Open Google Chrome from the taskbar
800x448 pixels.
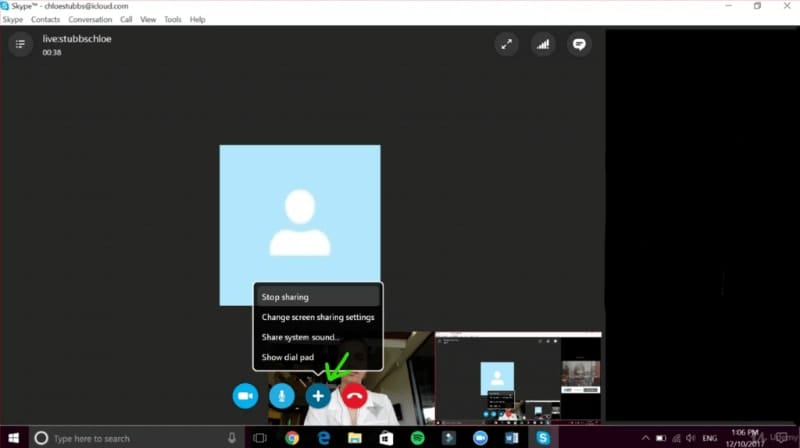coord(292,438)
